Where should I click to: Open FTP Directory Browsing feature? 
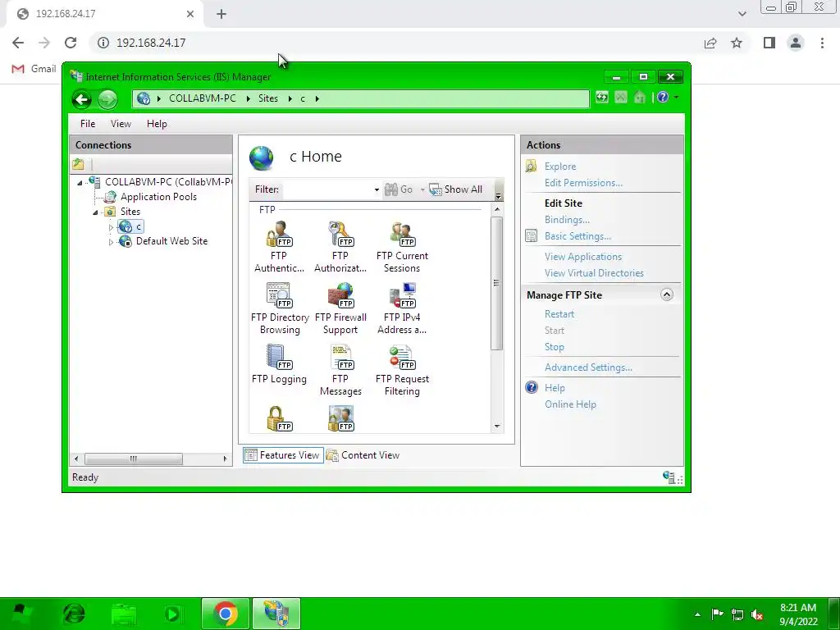[x=280, y=308]
